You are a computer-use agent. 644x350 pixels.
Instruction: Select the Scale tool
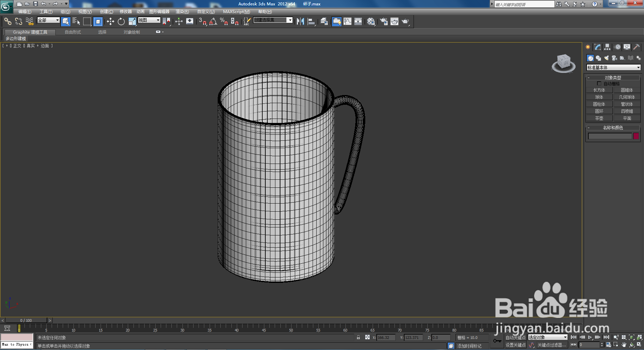132,21
